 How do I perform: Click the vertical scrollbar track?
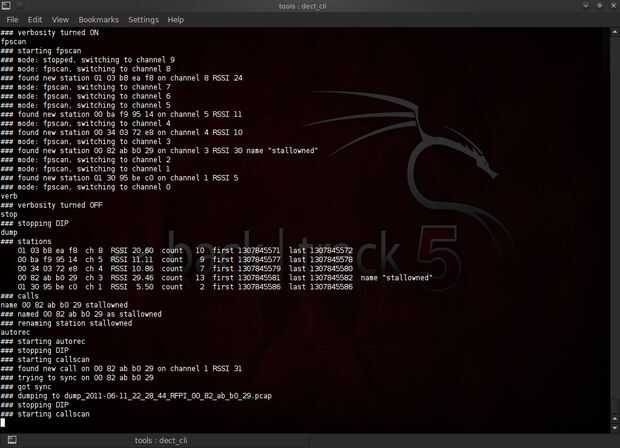(x=615, y=225)
